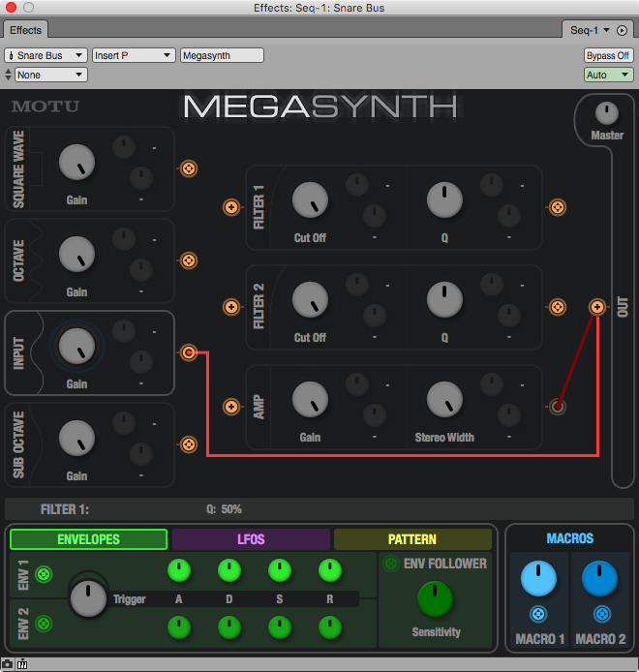Click the Filter 2 Q knob
Image resolution: width=639 pixels, height=672 pixels.
pyautogui.click(x=444, y=300)
